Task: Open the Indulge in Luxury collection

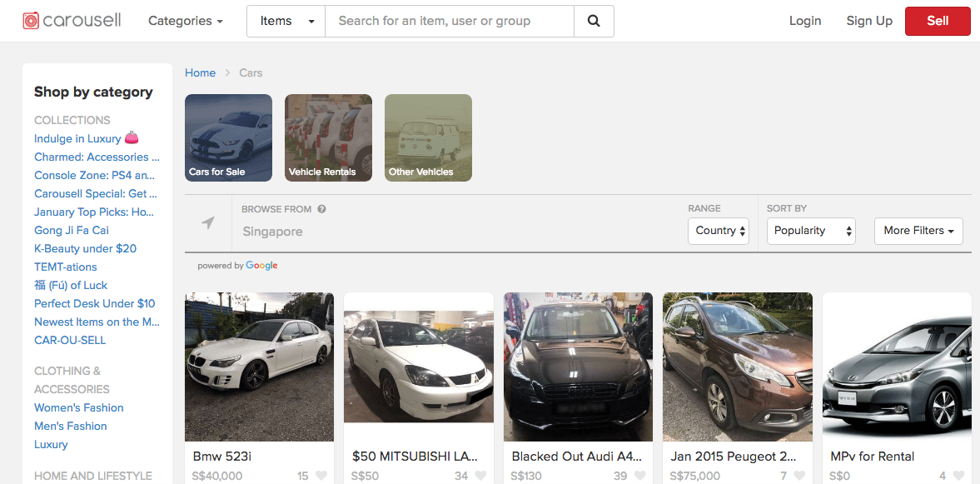Action: 87,138
